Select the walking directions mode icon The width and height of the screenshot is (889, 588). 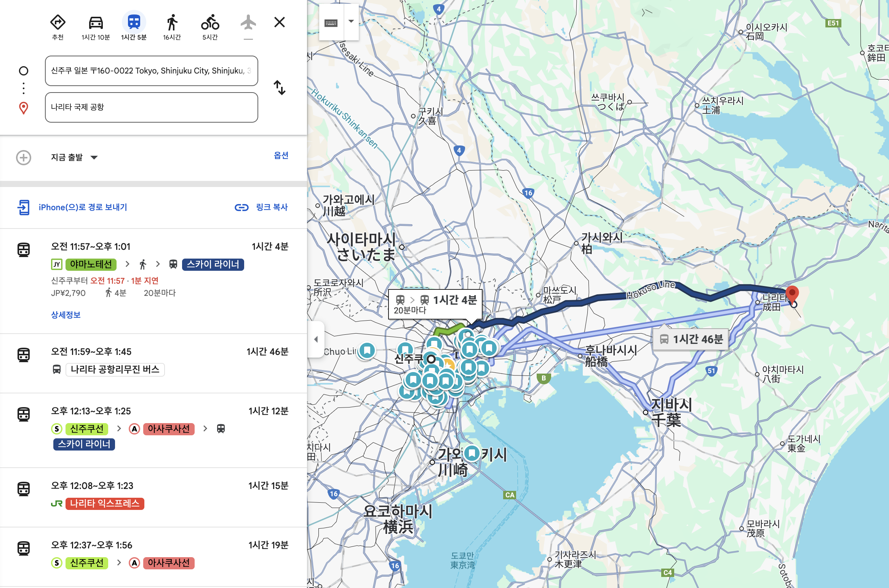172,23
